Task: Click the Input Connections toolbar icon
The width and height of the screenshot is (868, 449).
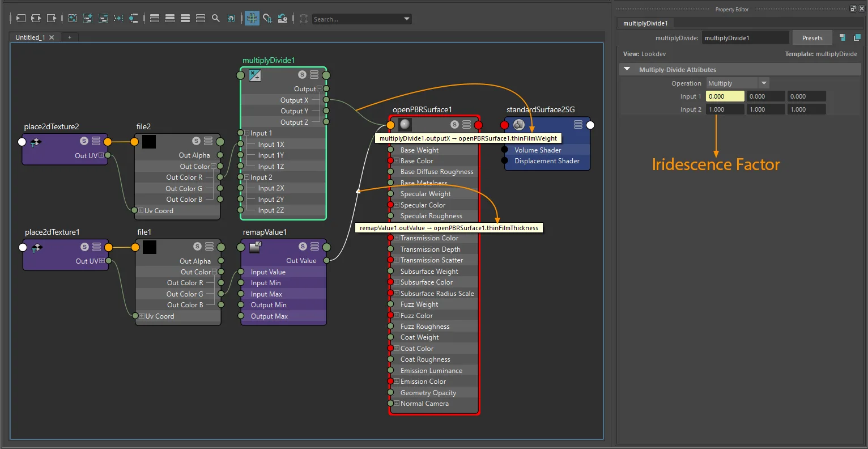Action: [x=20, y=19]
